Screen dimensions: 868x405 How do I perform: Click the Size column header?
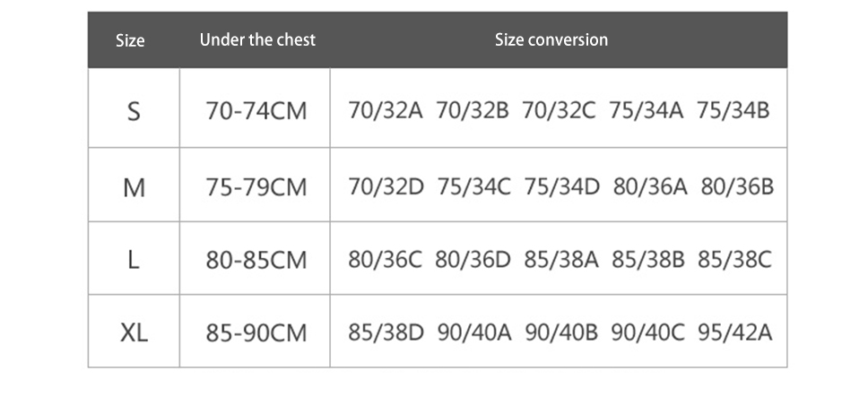130,40
